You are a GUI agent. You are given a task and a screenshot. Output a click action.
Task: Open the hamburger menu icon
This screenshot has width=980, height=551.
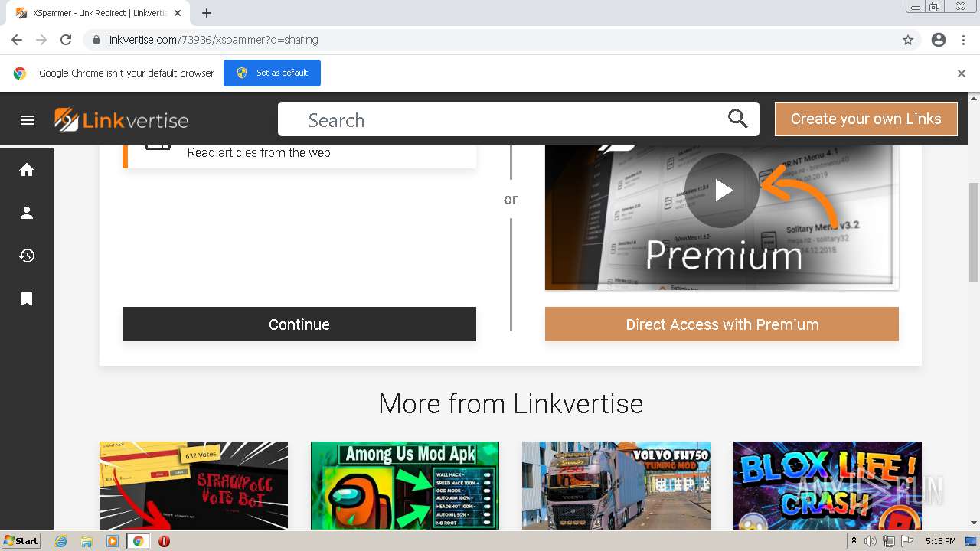[28, 120]
